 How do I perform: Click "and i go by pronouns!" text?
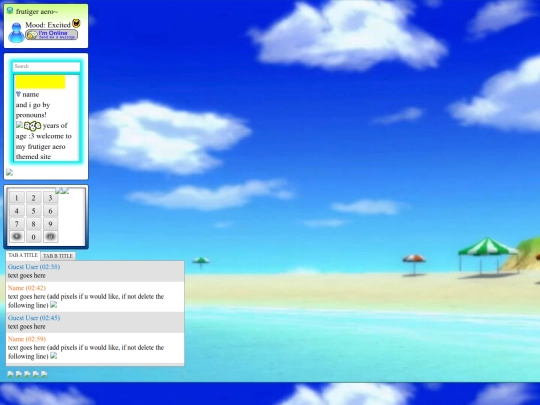click(33, 110)
